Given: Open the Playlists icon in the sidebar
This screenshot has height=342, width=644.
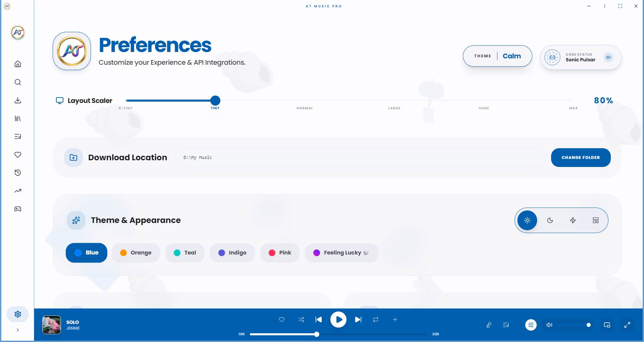Looking at the screenshot, I should click(17, 136).
